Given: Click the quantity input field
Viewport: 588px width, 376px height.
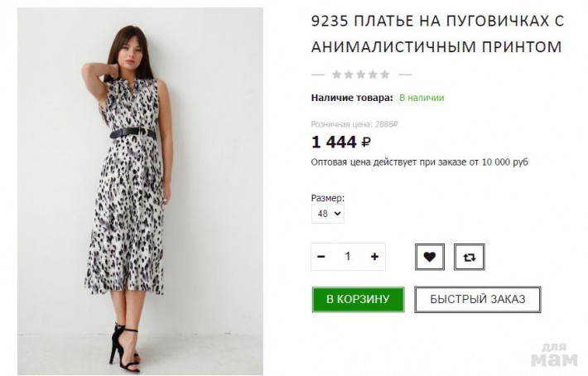Looking at the screenshot, I should [x=348, y=257].
